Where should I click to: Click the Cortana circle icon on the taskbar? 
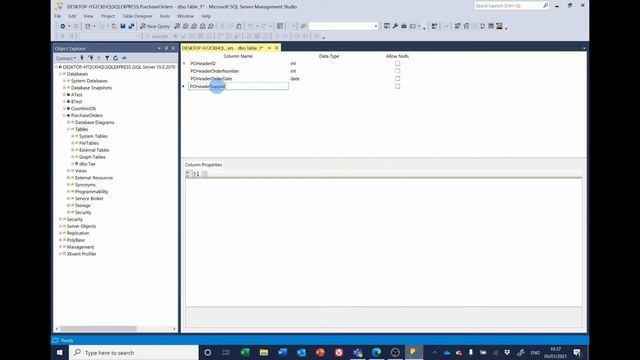(207, 352)
